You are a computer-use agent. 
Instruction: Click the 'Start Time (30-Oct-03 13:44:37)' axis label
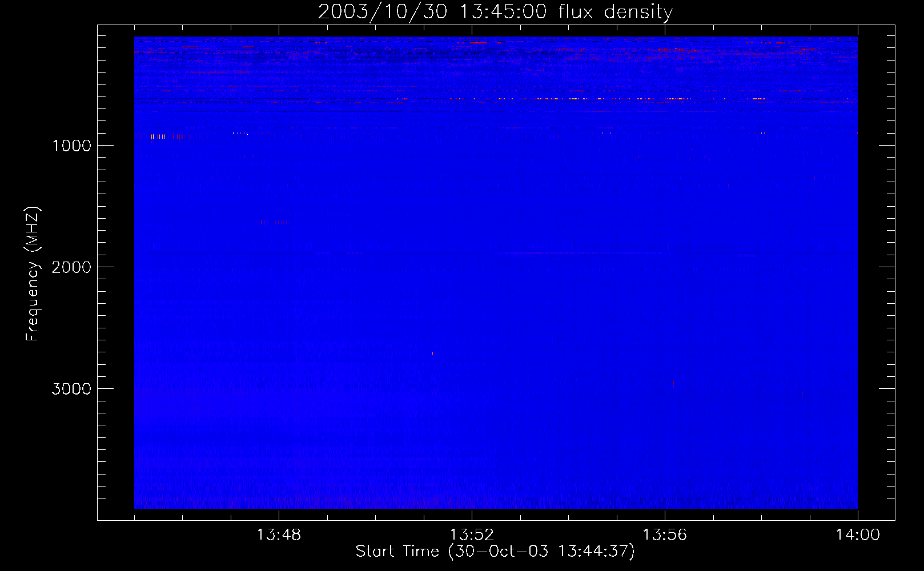point(495,552)
